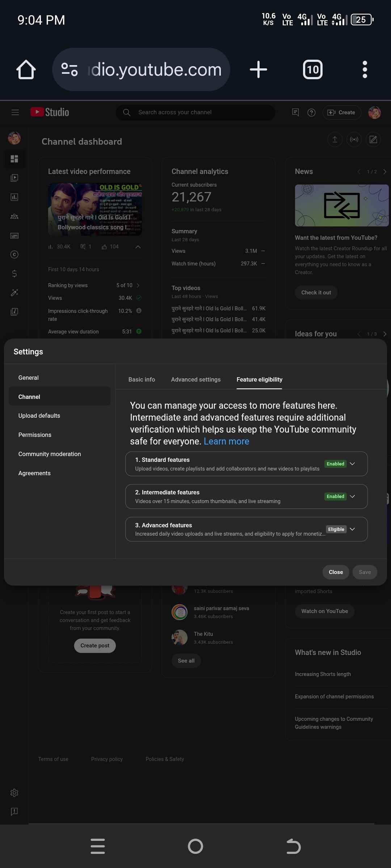Click the Create button in header
Screen dimensions: 391x868
[342, 112]
